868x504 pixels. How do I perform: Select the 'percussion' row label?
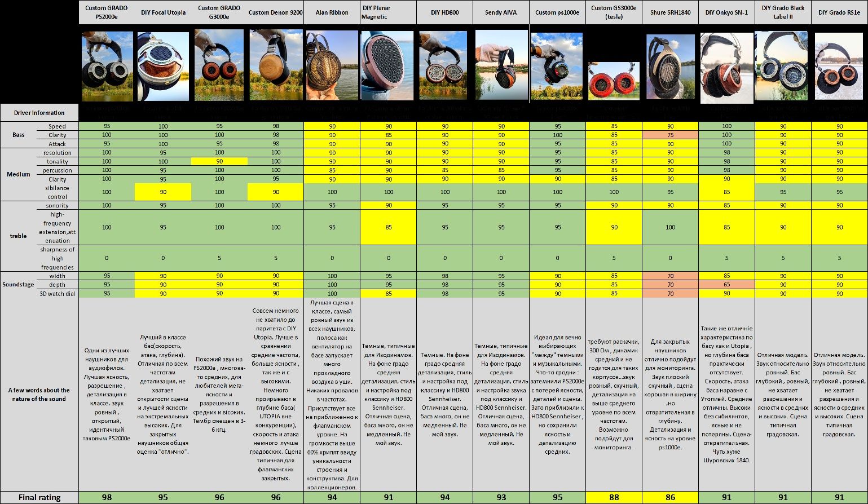click(58, 170)
